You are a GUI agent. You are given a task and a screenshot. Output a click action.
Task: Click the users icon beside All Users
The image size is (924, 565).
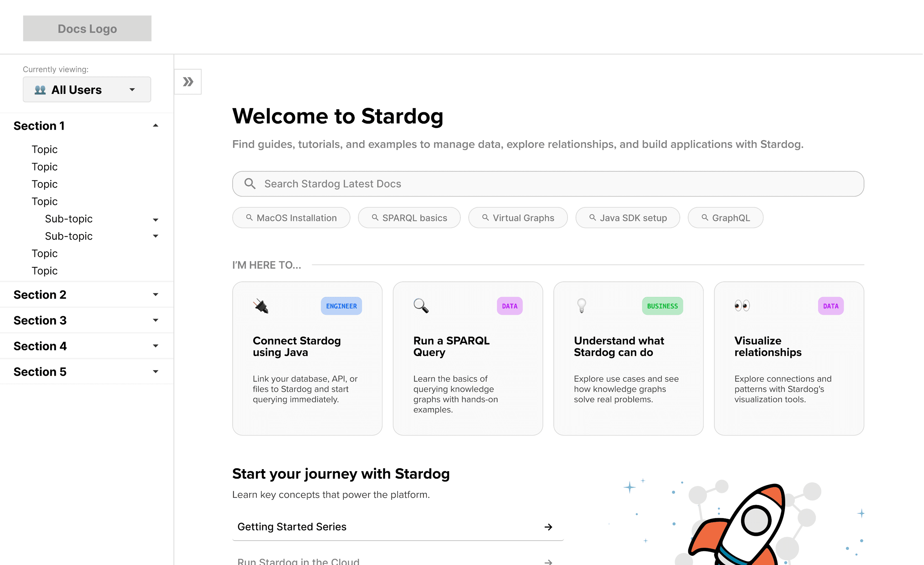(x=40, y=90)
